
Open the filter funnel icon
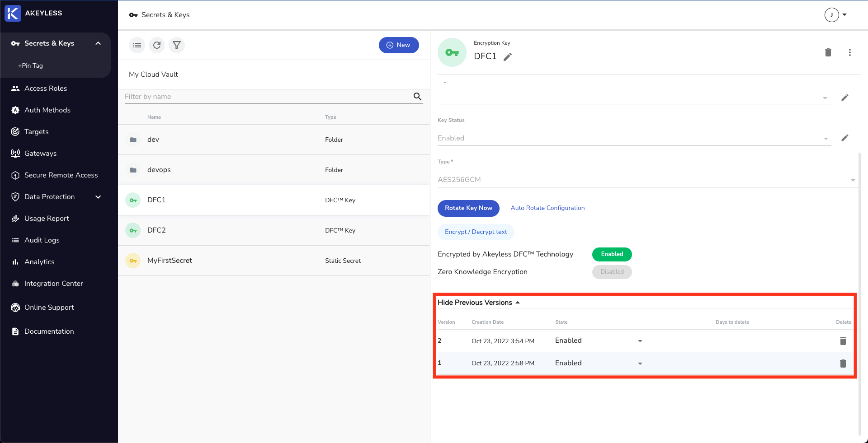177,45
